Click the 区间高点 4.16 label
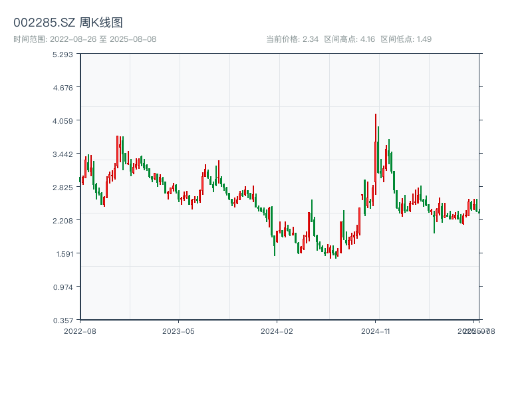 coord(350,39)
